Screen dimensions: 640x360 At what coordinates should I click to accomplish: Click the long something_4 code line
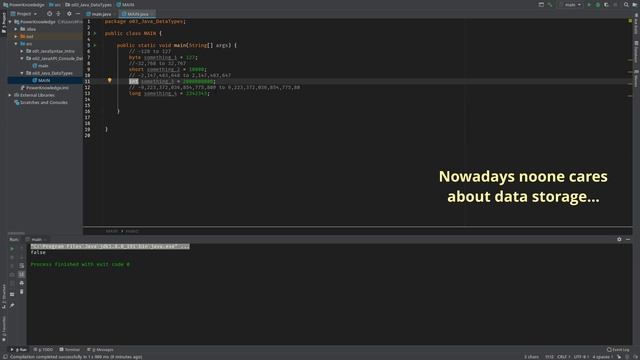[169, 93]
